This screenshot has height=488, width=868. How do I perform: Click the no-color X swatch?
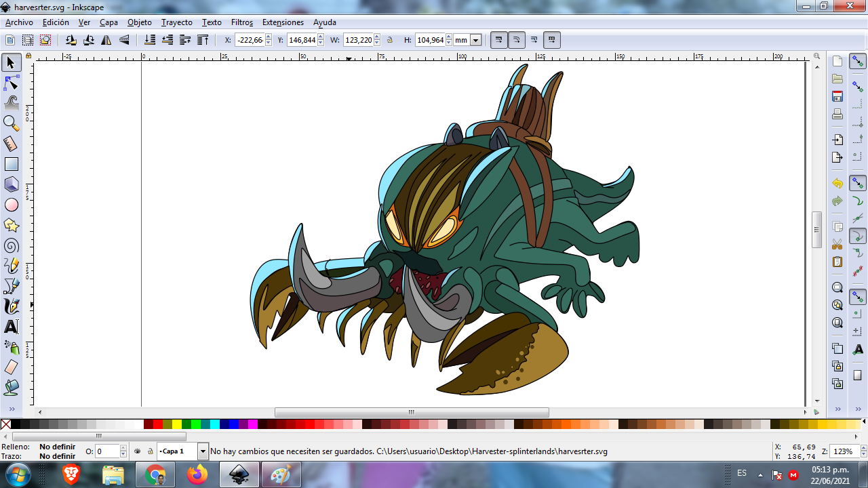(x=5, y=424)
